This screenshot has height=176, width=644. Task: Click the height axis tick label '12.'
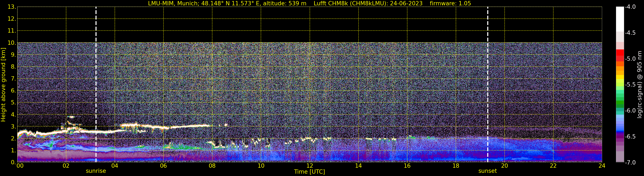[x=12, y=19]
